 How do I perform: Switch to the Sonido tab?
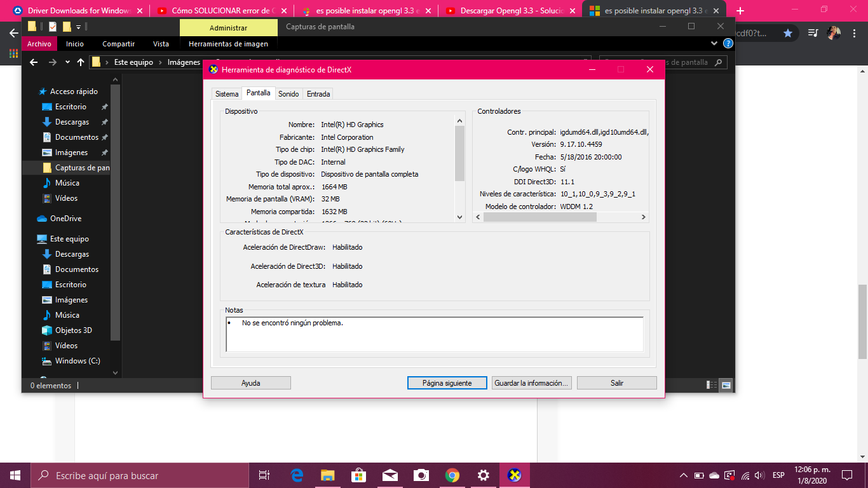(x=288, y=94)
